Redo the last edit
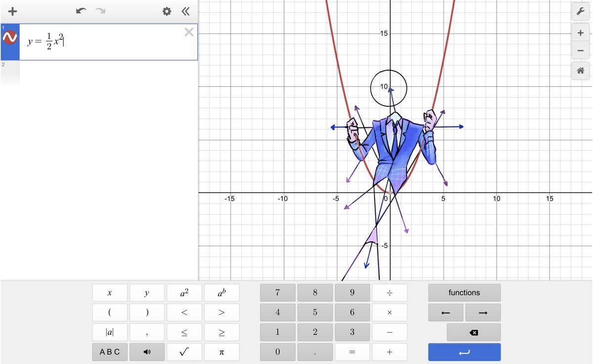The width and height of the screenshot is (593, 364). click(101, 11)
